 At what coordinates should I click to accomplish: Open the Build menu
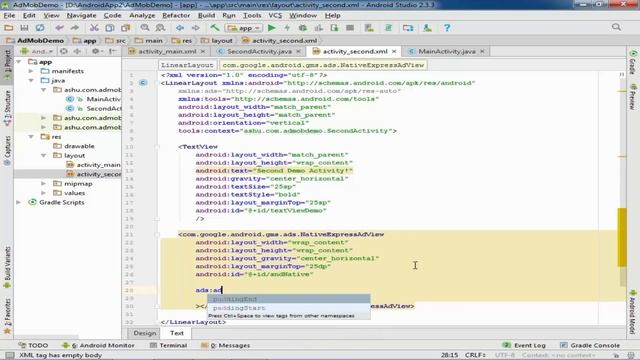coord(207,16)
